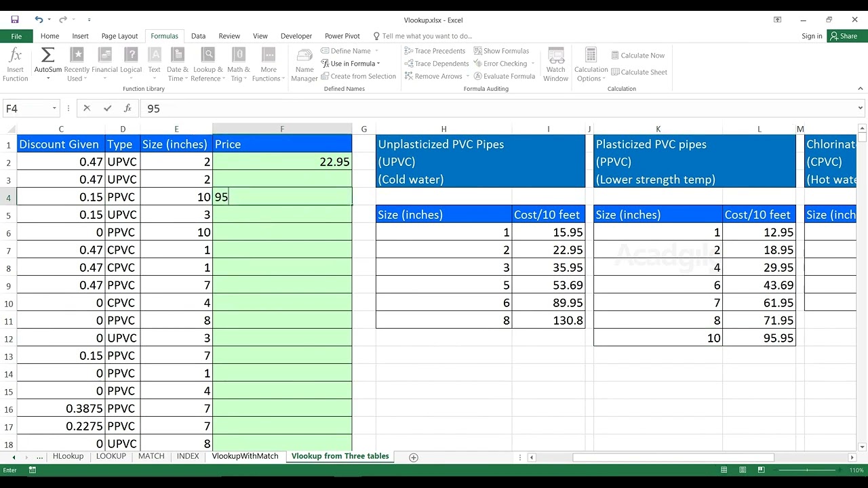This screenshot has width=868, height=488.
Task: Click Evaluate Formula
Action: [505, 77]
